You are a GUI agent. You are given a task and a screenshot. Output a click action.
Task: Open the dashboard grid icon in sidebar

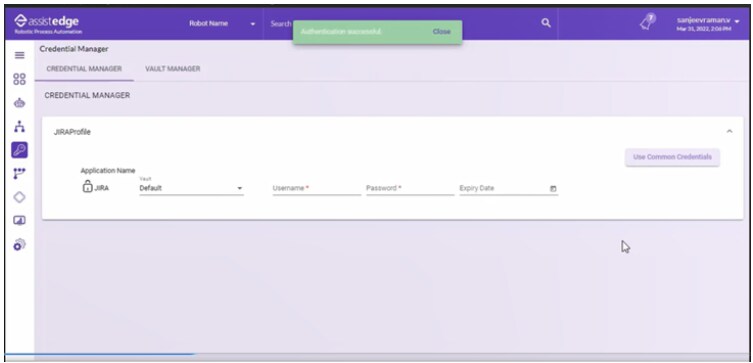[x=19, y=79]
